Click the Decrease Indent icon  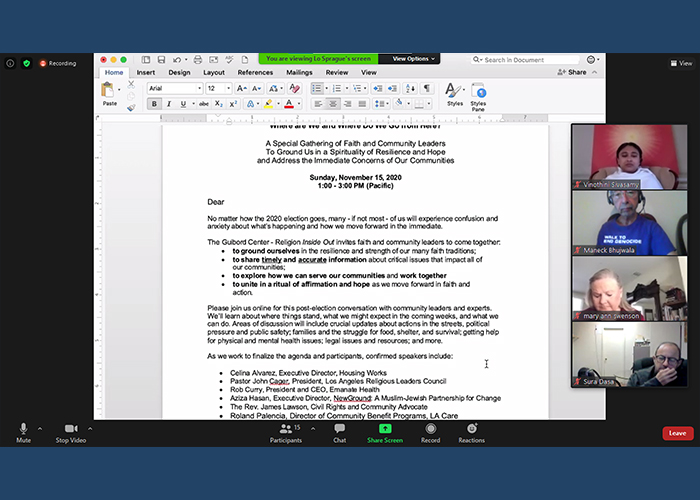[x=377, y=88]
